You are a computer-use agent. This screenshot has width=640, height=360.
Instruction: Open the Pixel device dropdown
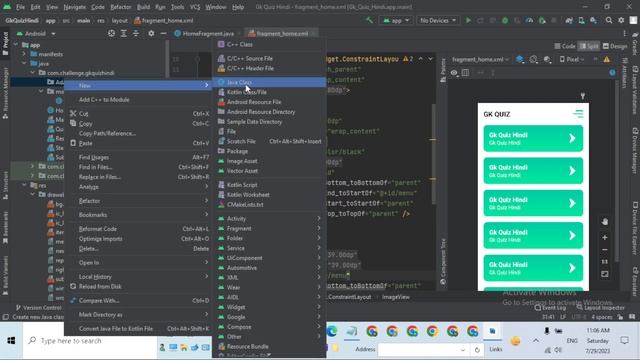coord(571,60)
